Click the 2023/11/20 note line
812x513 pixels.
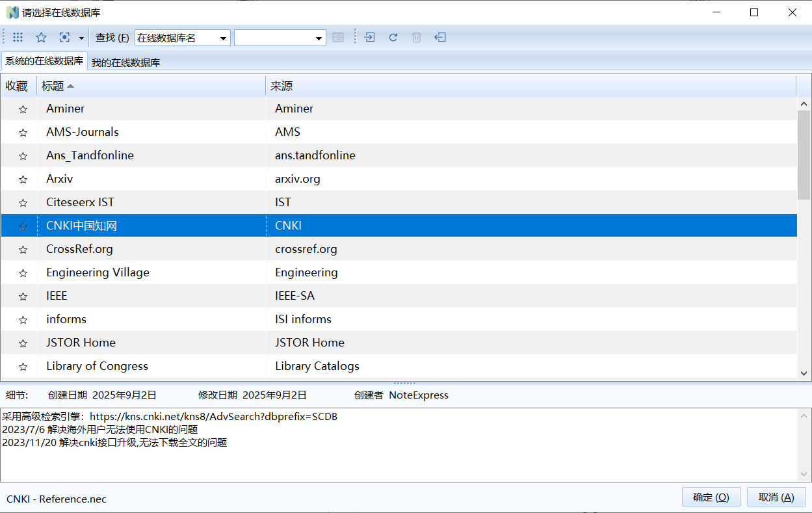coord(114,443)
